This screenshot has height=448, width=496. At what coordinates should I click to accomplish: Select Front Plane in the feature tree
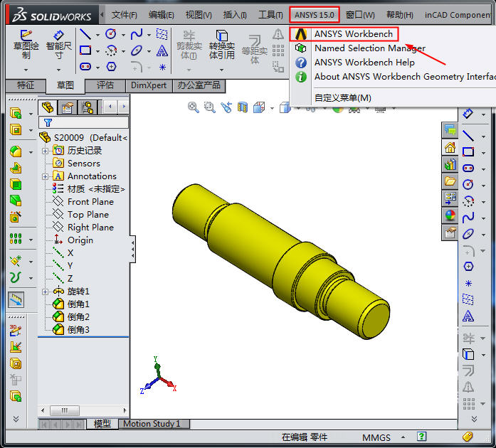pyautogui.click(x=90, y=202)
